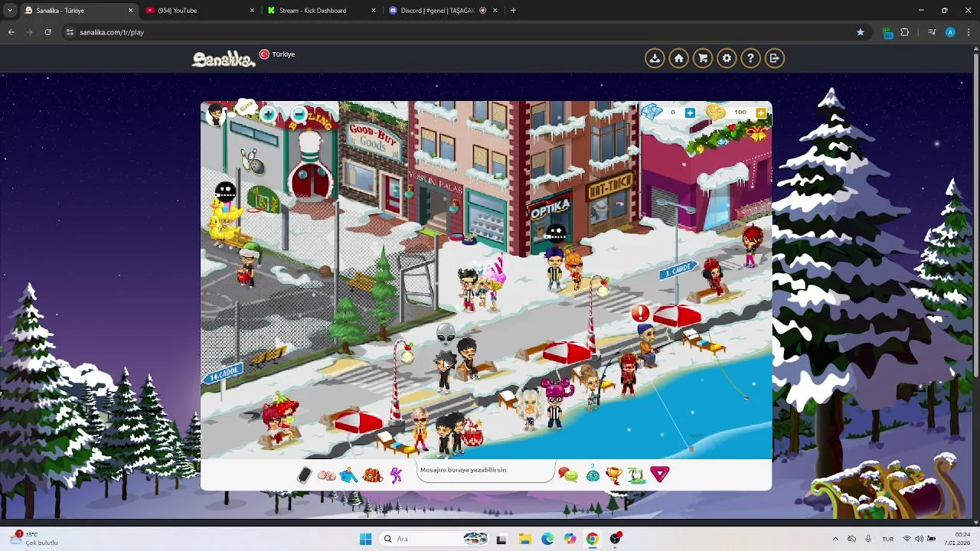Viewport: 980px width, 551px height.
Task: Open the Chrome extensions puzzle icon
Action: click(905, 32)
